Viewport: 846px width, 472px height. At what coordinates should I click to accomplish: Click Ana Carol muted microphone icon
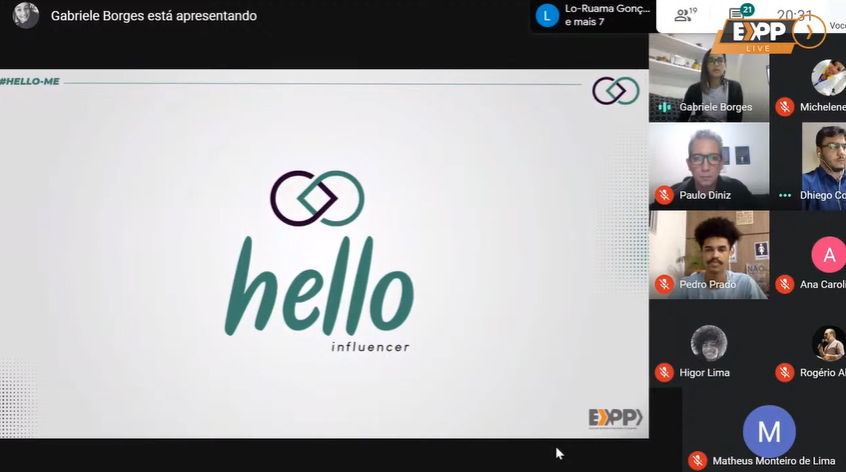[x=784, y=284]
